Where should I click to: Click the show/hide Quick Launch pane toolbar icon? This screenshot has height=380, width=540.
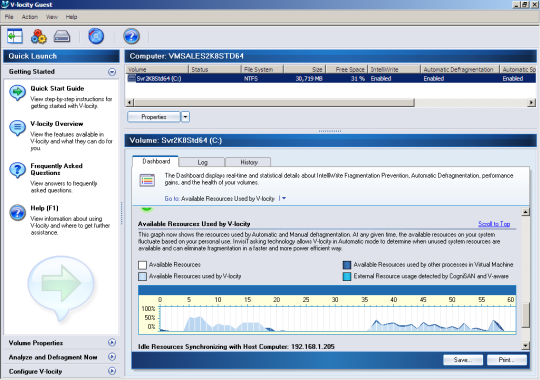tap(15, 36)
